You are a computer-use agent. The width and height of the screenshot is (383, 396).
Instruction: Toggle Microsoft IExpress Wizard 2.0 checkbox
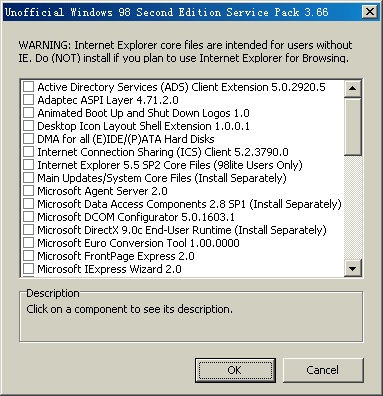(28, 269)
